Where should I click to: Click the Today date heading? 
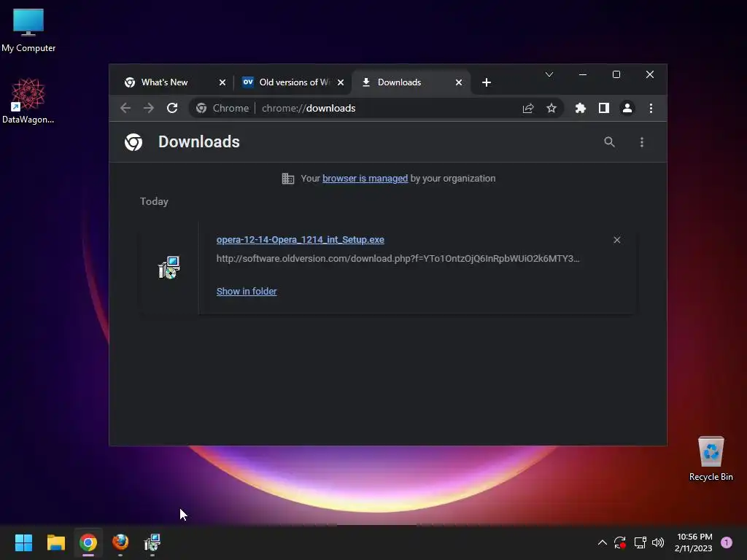point(154,201)
